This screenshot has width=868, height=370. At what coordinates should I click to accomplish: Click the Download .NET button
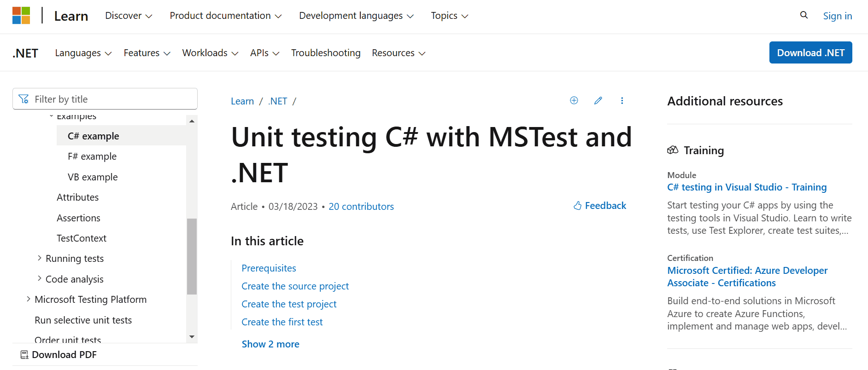pyautogui.click(x=811, y=52)
